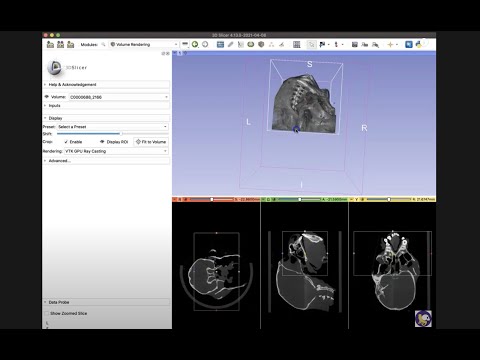This screenshot has width=480, height=360.
Task: Click the Load Data toolbar icon
Action: tap(50, 44)
